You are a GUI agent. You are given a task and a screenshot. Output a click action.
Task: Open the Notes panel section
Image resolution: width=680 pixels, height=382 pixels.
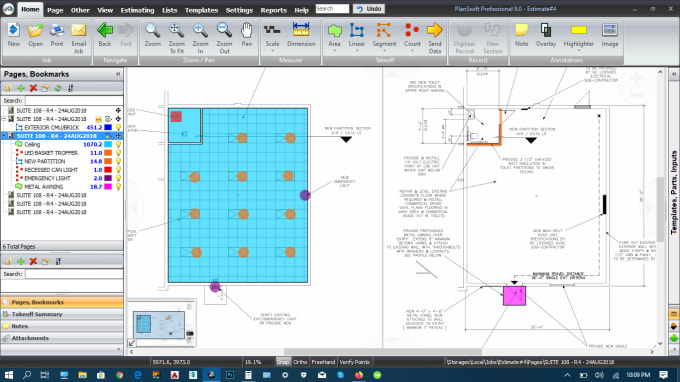pyautogui.click(x=62, y=326)
